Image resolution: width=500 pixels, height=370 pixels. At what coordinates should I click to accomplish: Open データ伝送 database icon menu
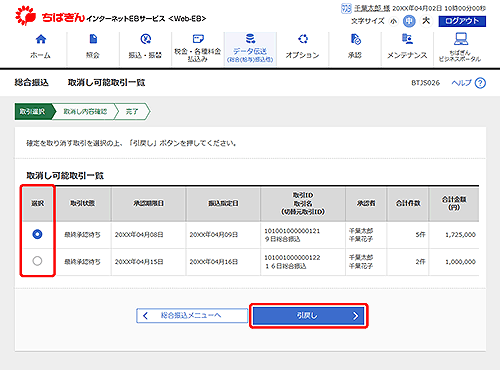coord(250,38)
